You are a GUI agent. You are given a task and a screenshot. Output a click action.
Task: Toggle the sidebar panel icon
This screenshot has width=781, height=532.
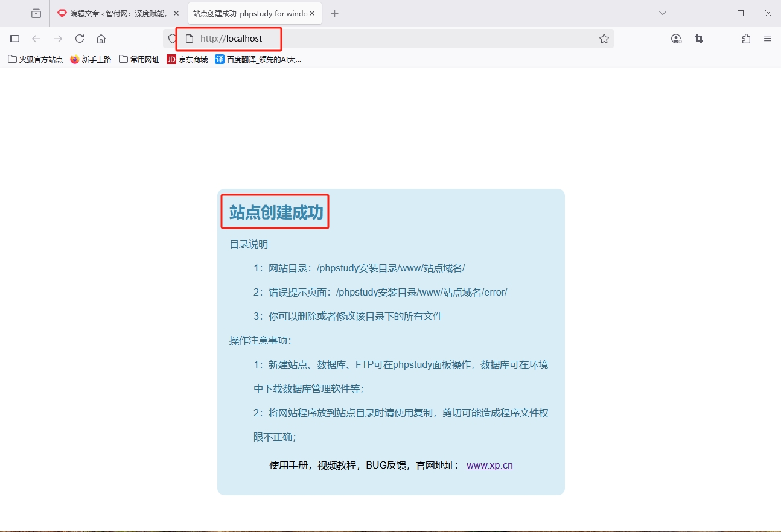(14, 39)
